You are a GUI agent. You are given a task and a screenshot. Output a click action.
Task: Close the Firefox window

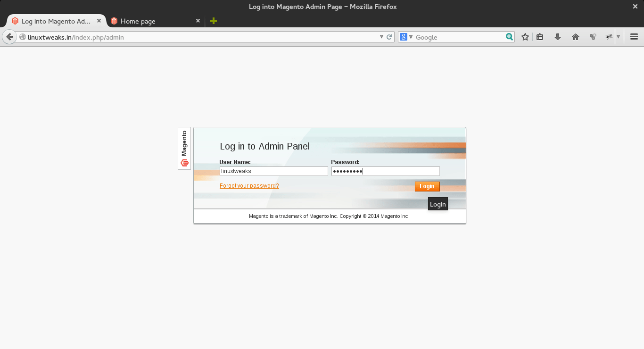(635, 7)
